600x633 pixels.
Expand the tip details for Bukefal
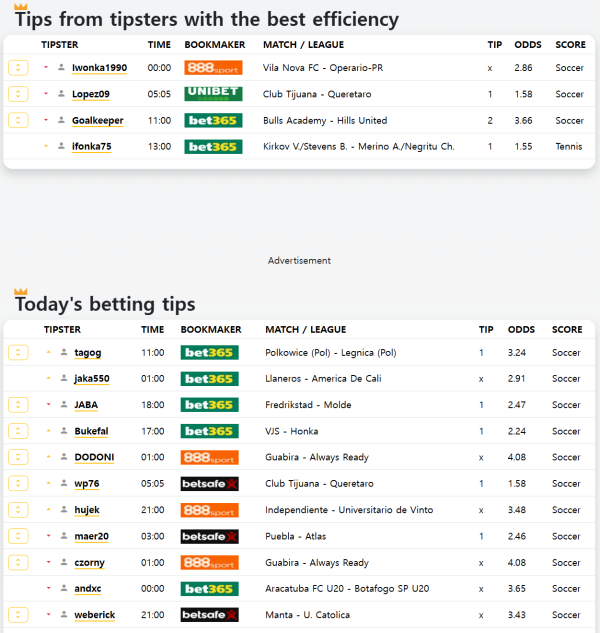18,431
